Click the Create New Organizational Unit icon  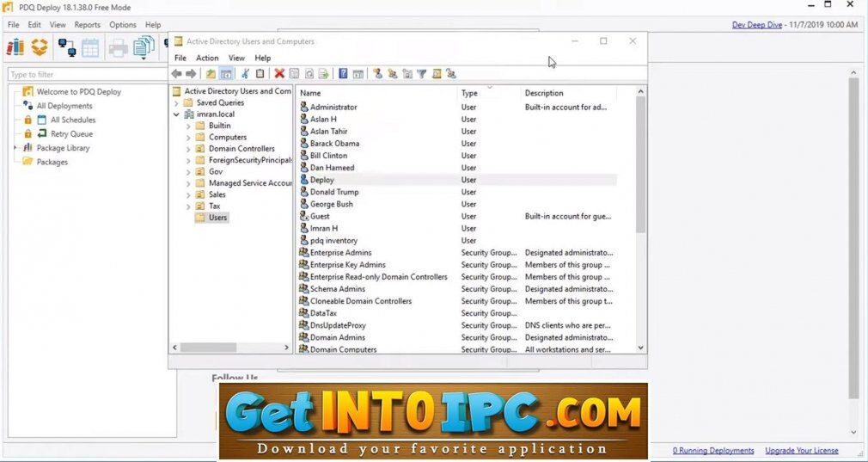point(407,74)
